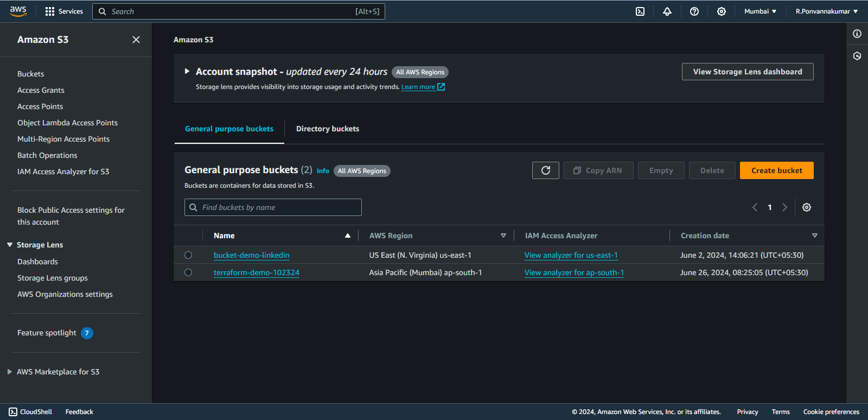Close the Amazon S3 navigation panel
This screenshot has width=868, height=420.
pyautogui.click(x=136, y=40)
